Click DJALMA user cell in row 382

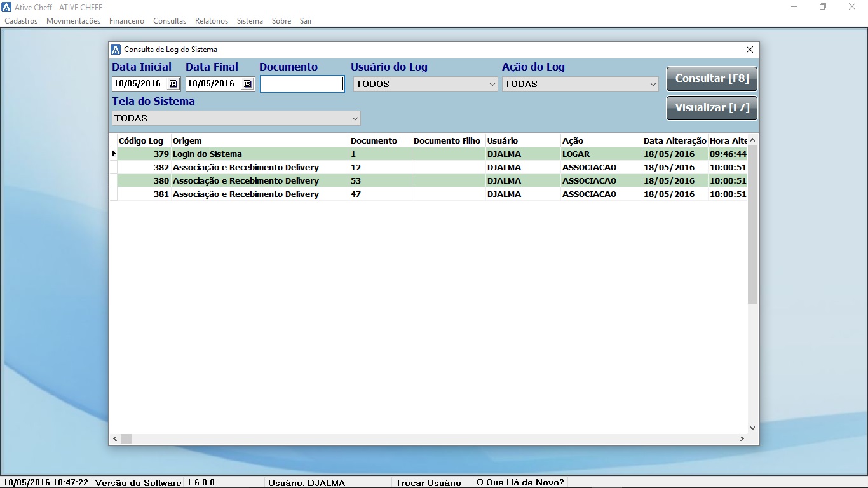(523, 168)
